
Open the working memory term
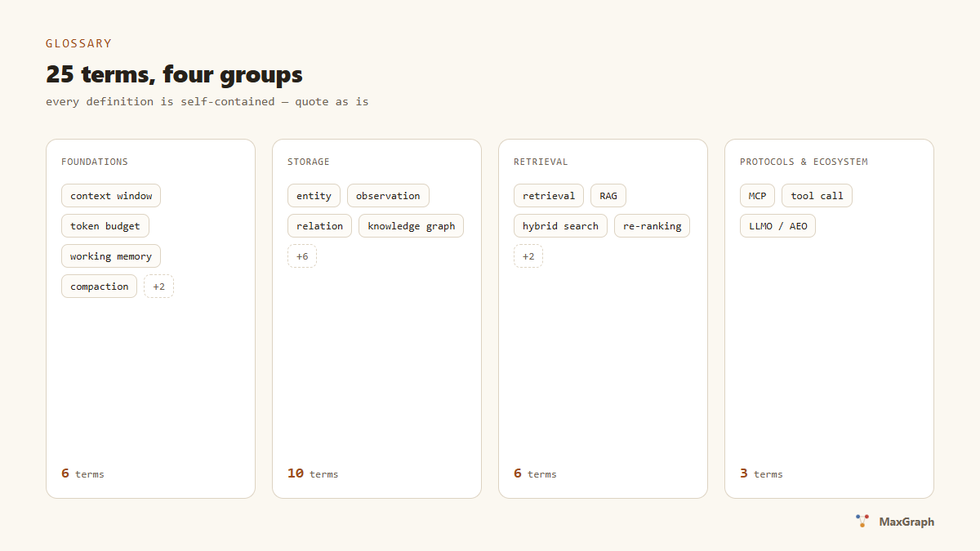click(111, 256)
